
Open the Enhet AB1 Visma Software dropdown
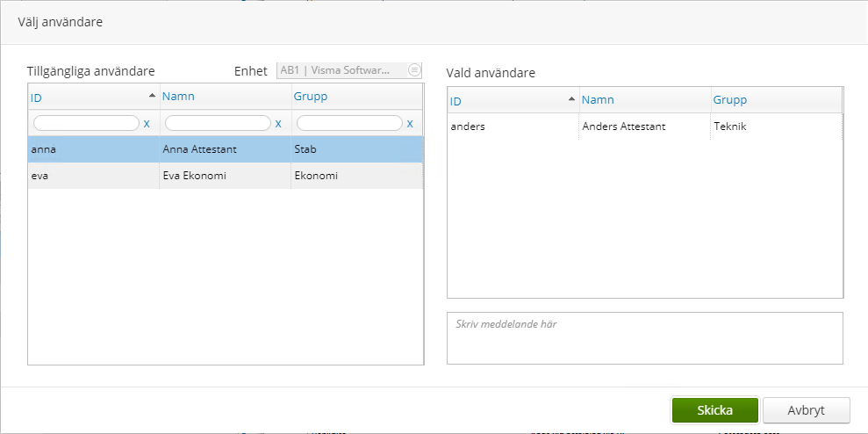click(348, 70)
